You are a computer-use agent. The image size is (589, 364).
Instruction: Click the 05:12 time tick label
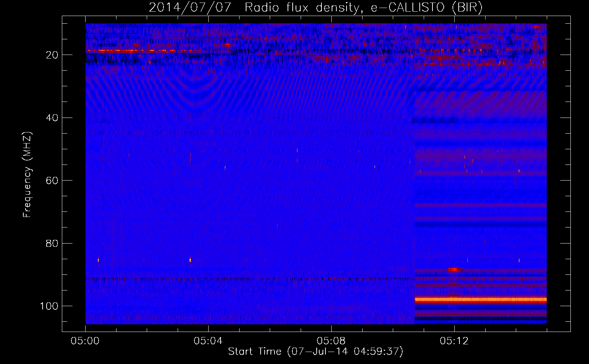pyautogui.click(x=454, y=341)
